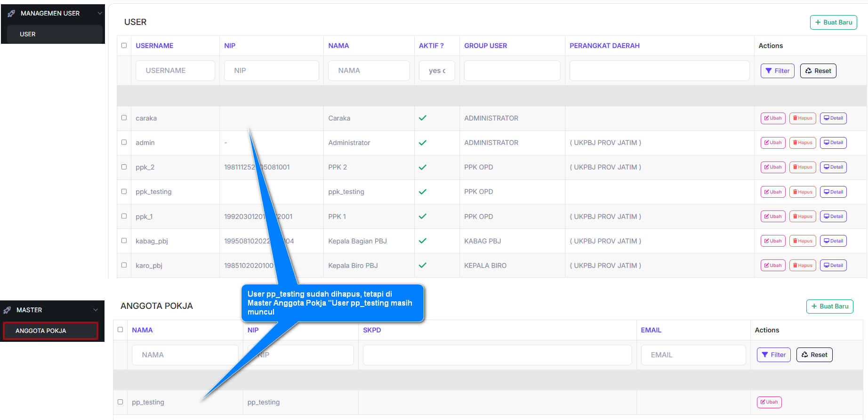Edit the karo_pbj user via Ubah

click(x=772, y=266)
